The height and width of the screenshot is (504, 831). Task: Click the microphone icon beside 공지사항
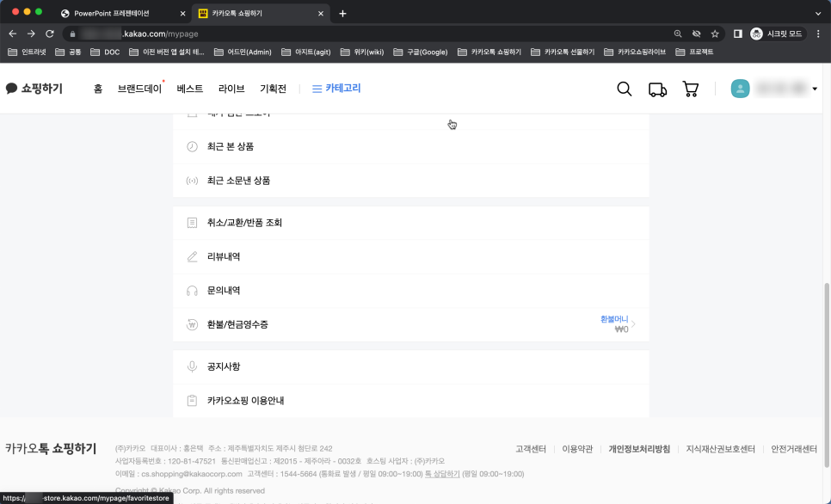point(192,366)
